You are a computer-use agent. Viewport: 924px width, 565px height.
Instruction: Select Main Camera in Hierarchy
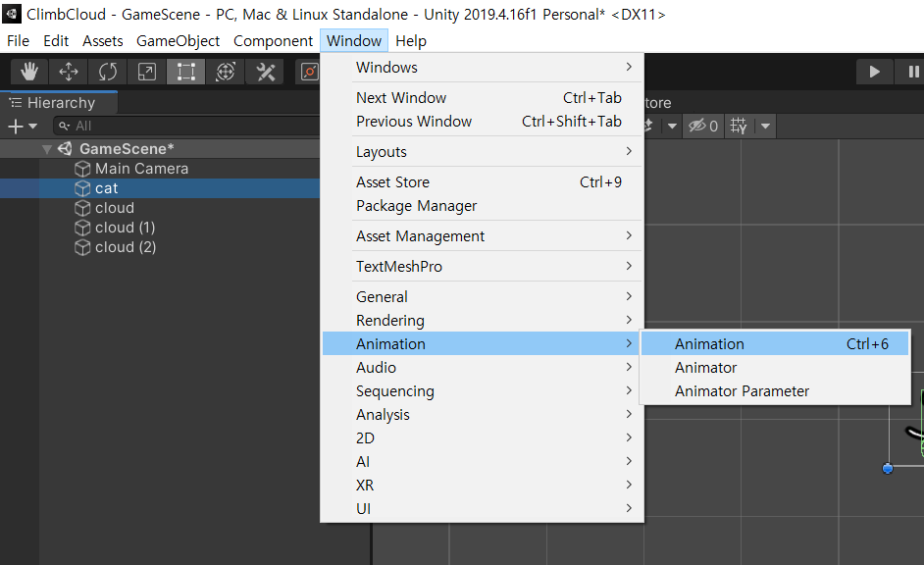click(x=141, y=169)
